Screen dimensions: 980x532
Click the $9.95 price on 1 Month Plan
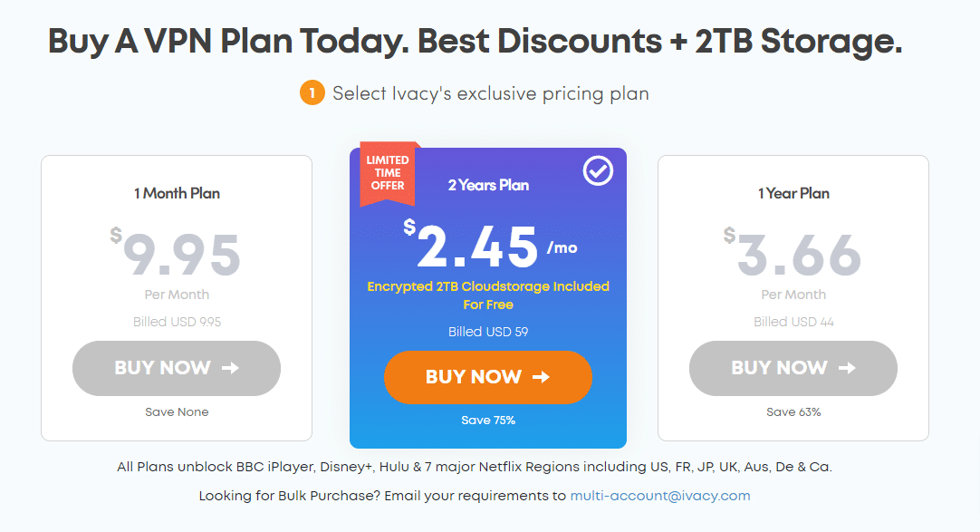click(x=176, y=253)
